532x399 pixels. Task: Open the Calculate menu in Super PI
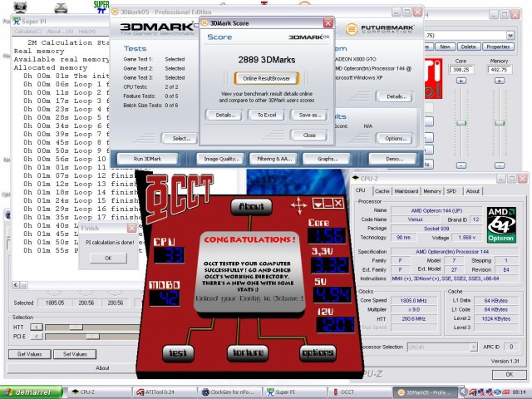click(27, 32)
